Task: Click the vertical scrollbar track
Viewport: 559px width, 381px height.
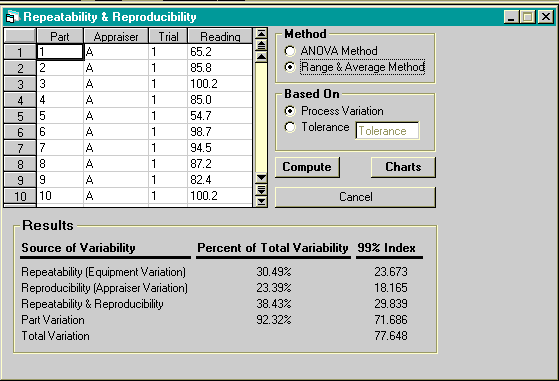Action: point(261,118)
